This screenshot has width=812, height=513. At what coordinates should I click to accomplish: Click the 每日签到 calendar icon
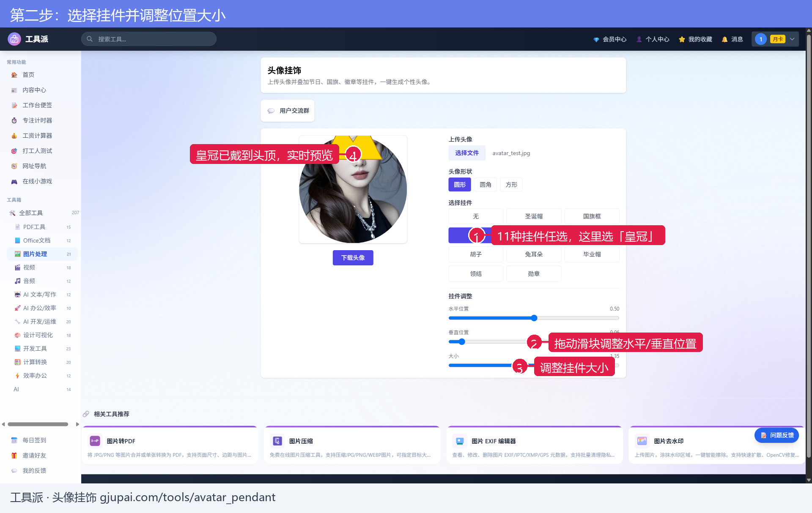point(14,440)
